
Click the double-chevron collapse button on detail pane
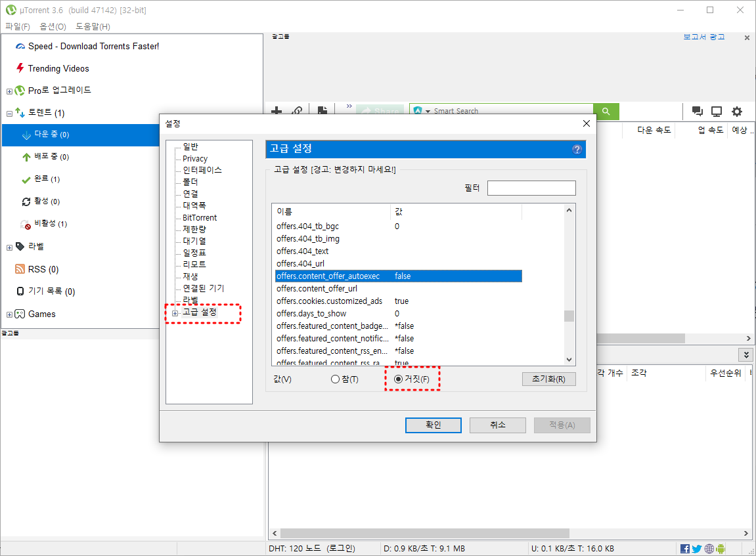746,354
